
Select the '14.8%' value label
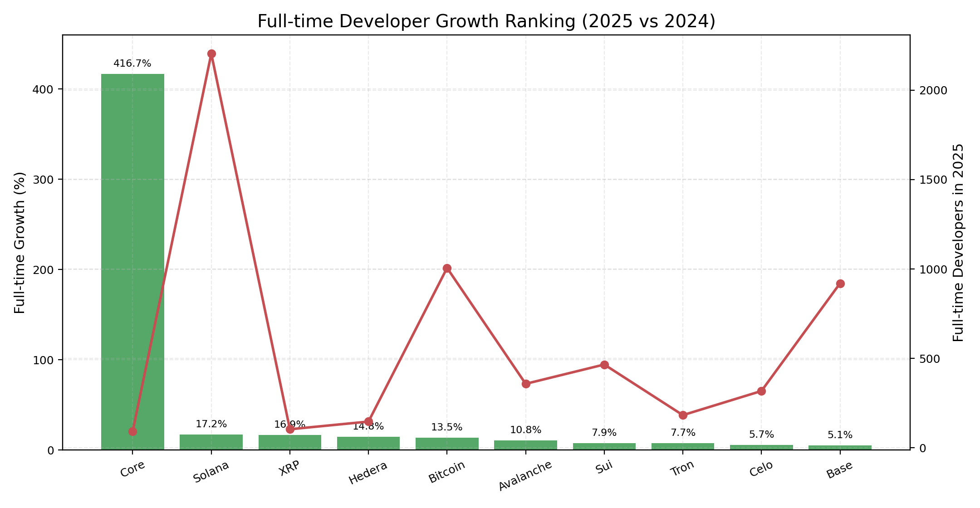click(368, 426)
